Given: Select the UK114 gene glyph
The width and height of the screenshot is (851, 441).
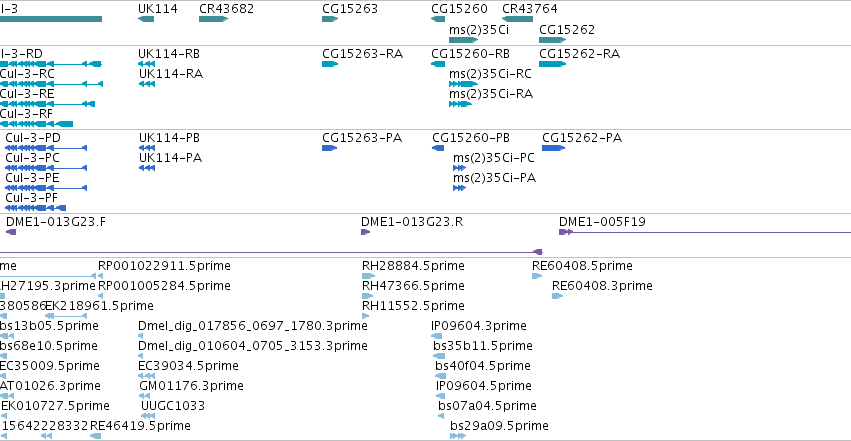Looking at the screenshot, I should (x=146, y=19).
